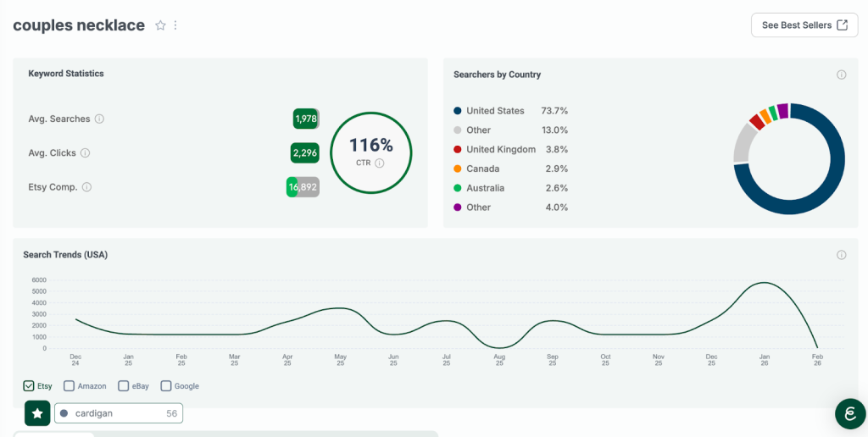The width and height of the screenshot is (868, 437).
Task: Star the couples necklace keyword as favorite
Action: [x=161, y=25]
